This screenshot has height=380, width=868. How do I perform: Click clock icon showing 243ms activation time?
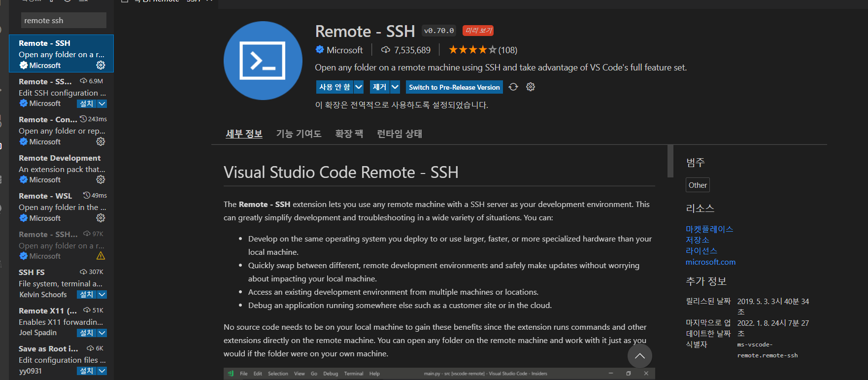point(83,119)
